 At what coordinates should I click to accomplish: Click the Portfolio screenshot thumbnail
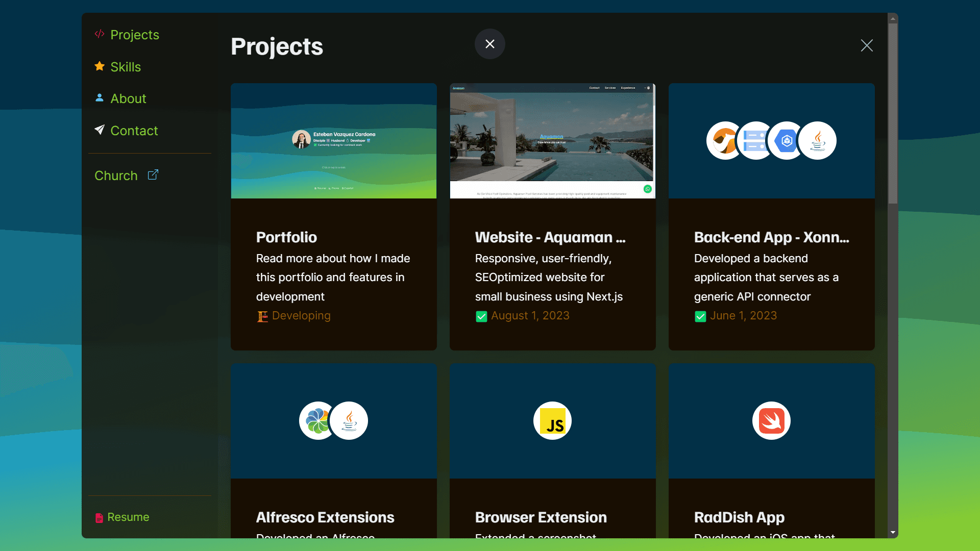click(x=334, y=141)
